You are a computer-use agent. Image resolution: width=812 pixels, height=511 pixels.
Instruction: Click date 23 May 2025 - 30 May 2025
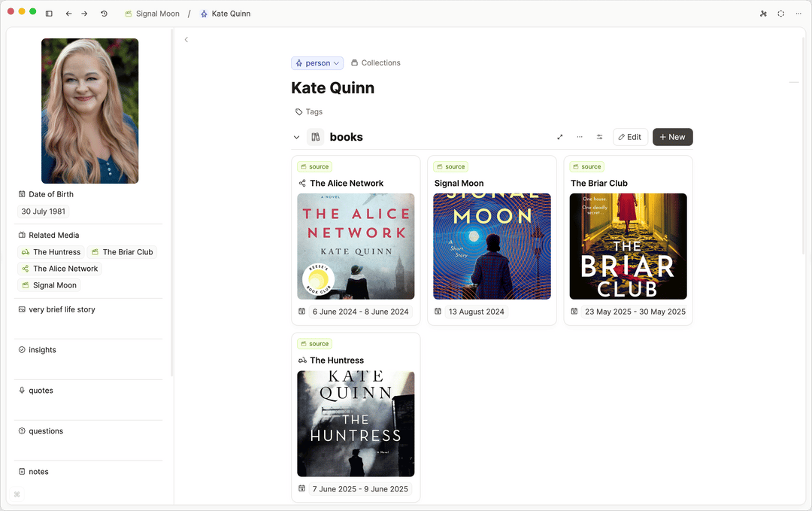point(635,312)
